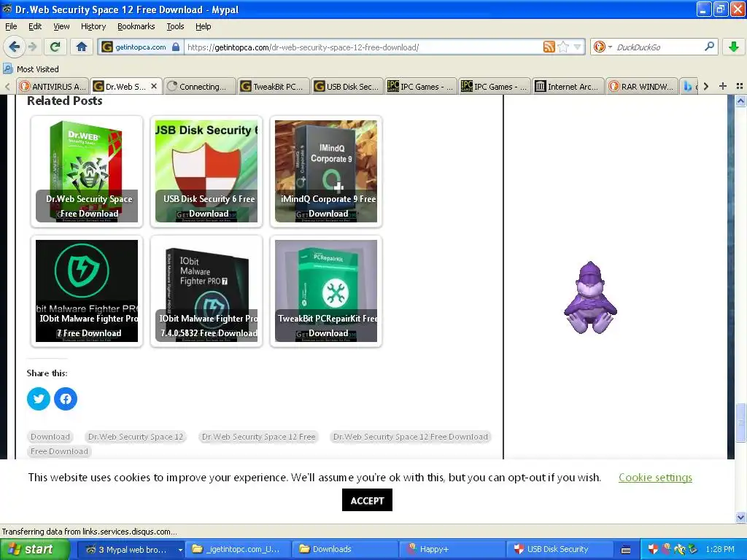Open IObit Malware Fighter Pro 7.4.0.5832 post
Viewport: 747px width, 560px height.
click(x=206, y=291)
